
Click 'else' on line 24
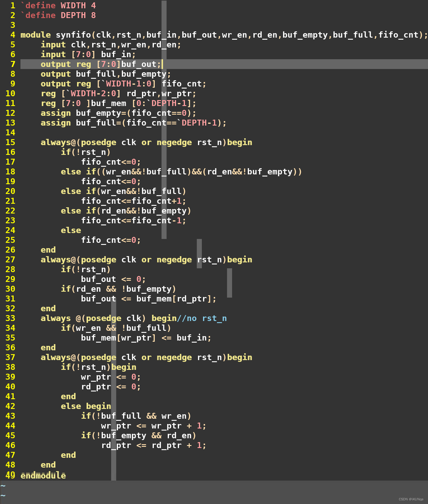pos(71,230)
